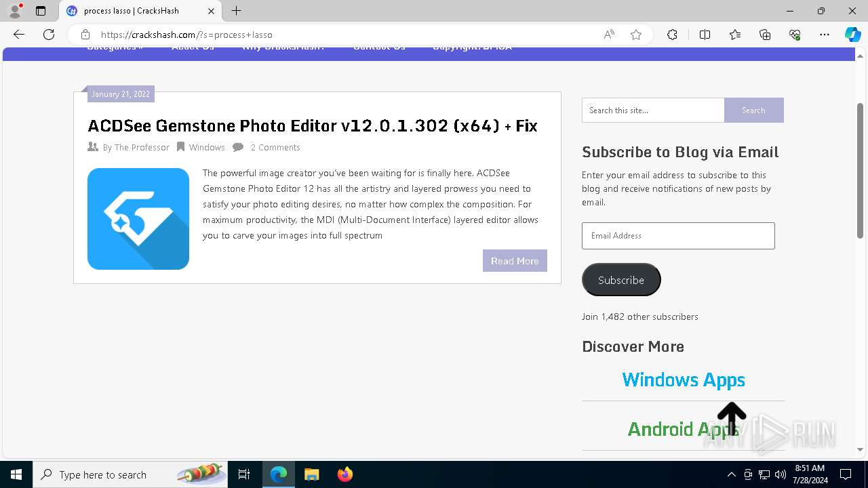This screenshot has height=488, width=868.
Task: Open the 2 Comments link
Action: pos(275,147)
